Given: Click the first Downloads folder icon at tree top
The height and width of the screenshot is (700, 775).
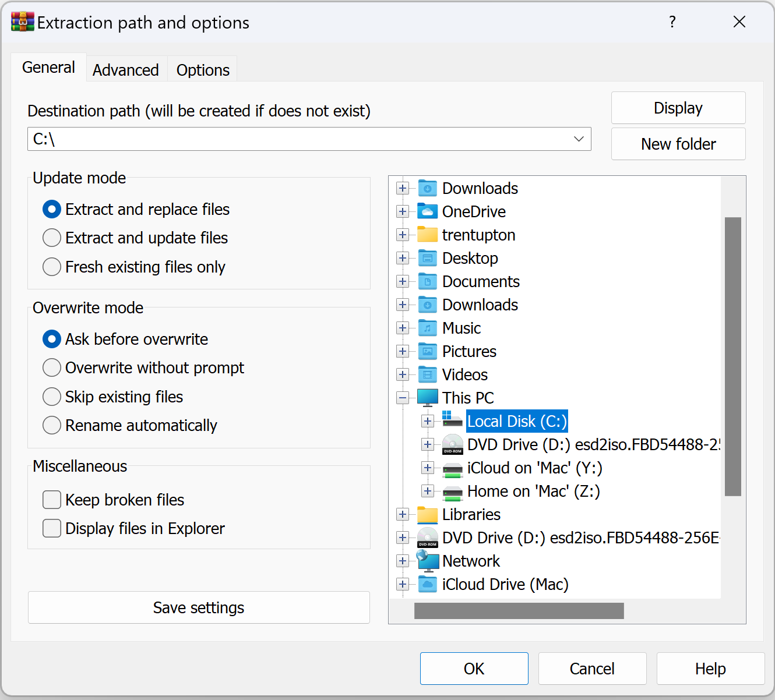Looking at the screenshot, I should click(x=427, y=188).
